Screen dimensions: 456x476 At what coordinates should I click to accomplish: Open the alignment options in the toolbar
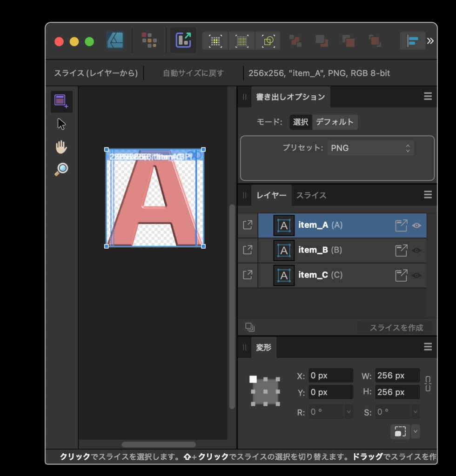[x=412, y=41]
